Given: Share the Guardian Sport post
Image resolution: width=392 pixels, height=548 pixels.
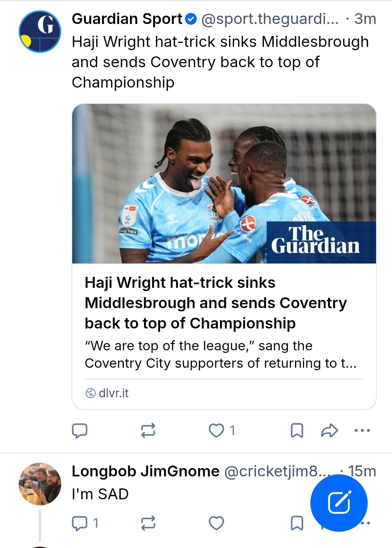Looking at the screenshot, I should coord(330,431).
